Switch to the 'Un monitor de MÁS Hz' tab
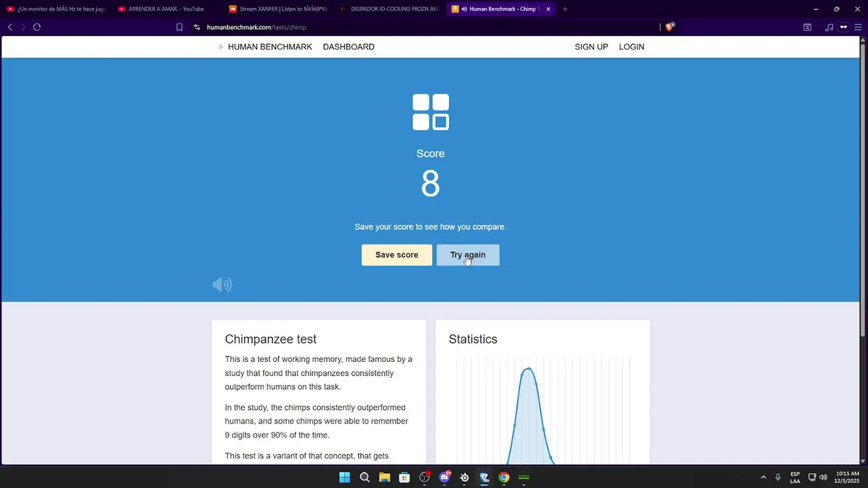Viewport: 868px width, 488px height. tap(56, 9)
